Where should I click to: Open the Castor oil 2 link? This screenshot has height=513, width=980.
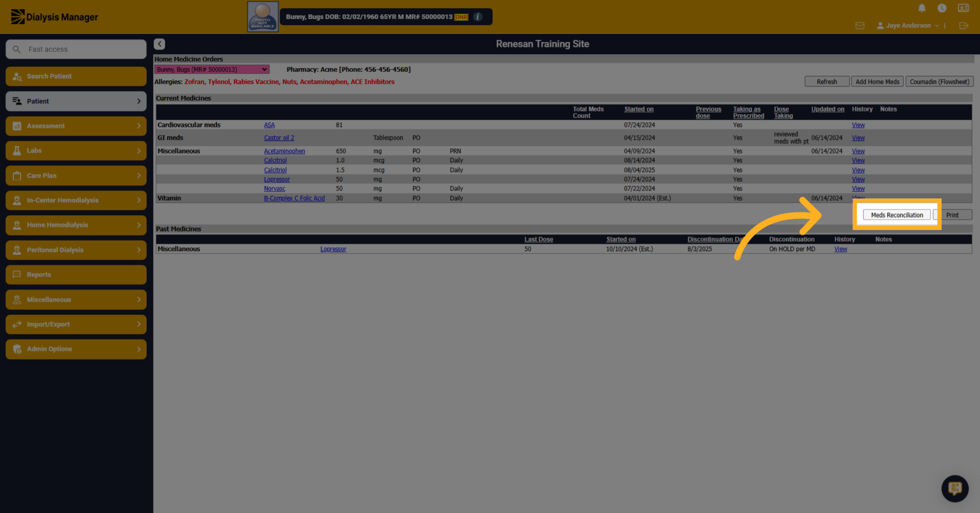pyautogui.click(x=279, y=138)
